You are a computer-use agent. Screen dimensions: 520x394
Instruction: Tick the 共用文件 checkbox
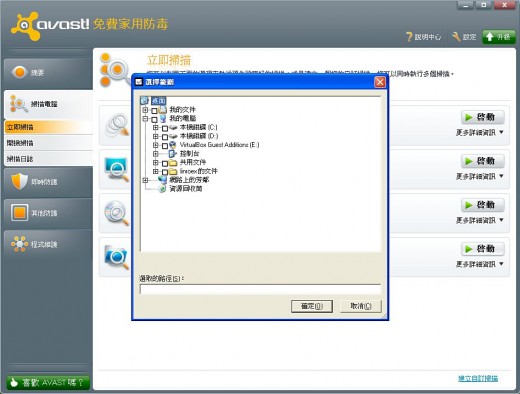click(165, 163)
